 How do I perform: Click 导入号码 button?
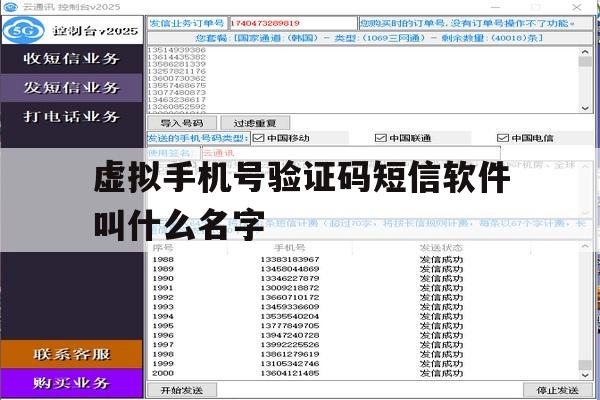[182, 123]
